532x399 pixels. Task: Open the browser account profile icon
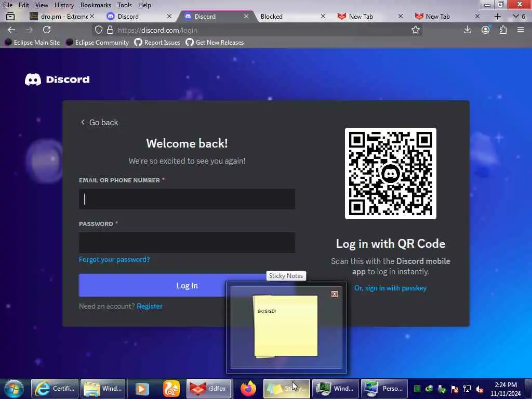point(486,30)
